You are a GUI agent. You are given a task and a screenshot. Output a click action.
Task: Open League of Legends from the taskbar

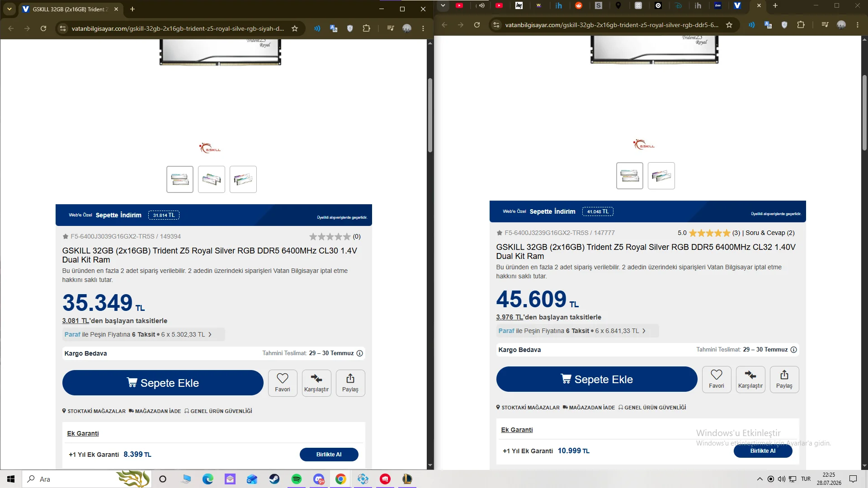tap(407, 479)
